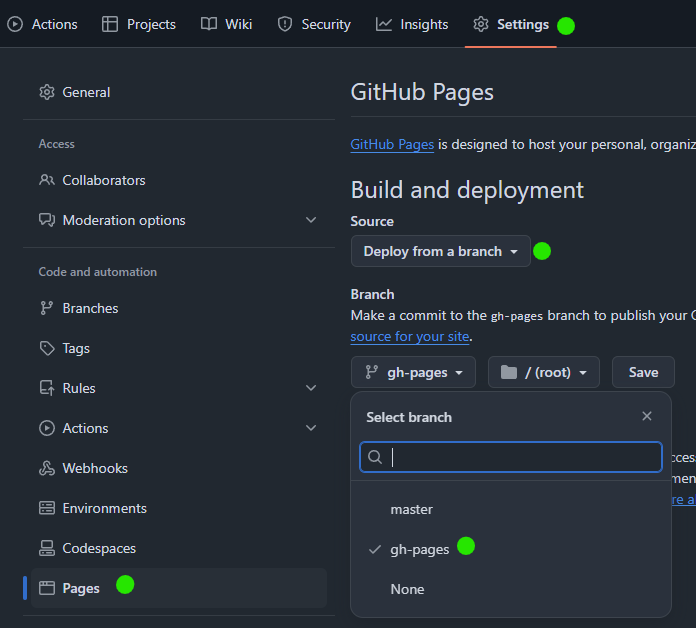Click the folder icon in the root dropdown
The image size is (696, 628).
509,372
